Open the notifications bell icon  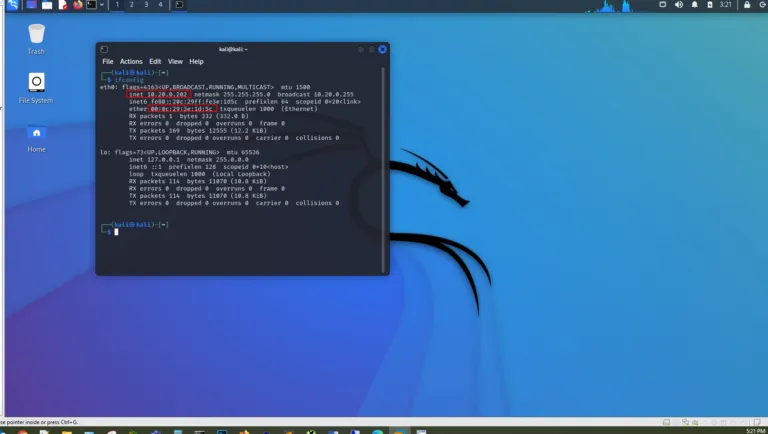(695, 5)
